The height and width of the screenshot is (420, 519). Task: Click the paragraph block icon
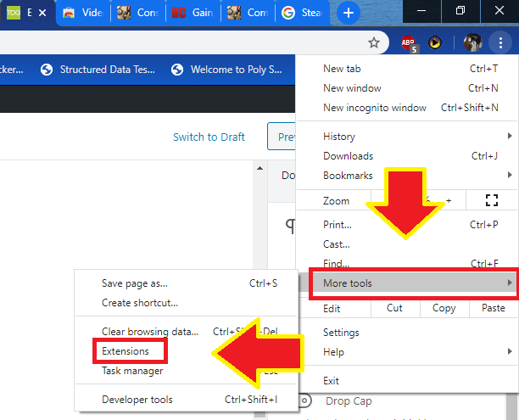[290, 226]
